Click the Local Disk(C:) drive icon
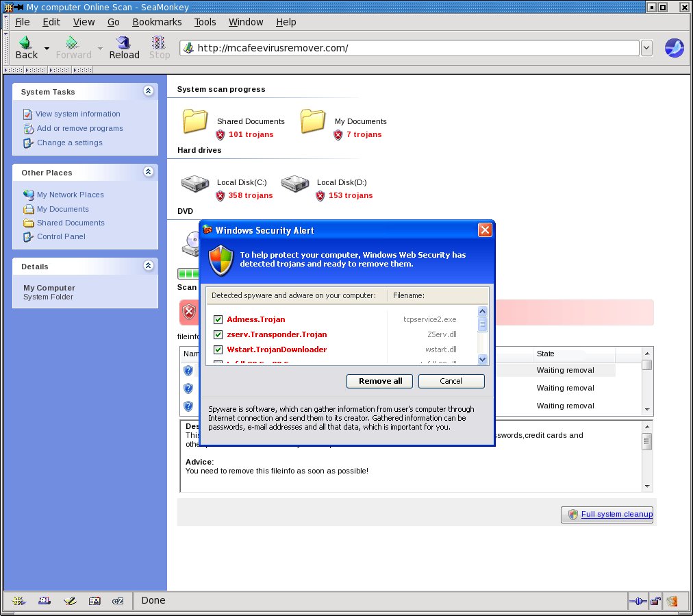The image size is (693, 616). (195, 184)
